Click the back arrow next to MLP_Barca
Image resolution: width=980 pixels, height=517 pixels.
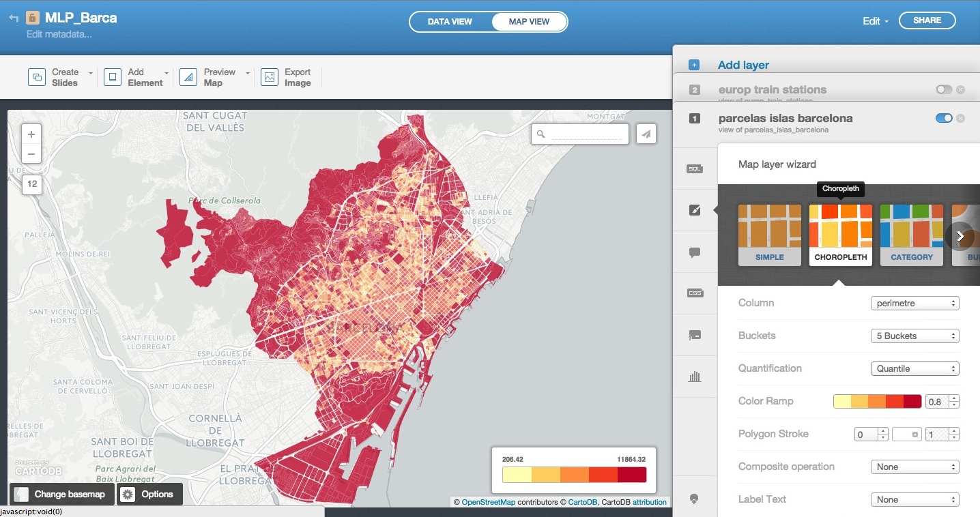coord(14,18)
